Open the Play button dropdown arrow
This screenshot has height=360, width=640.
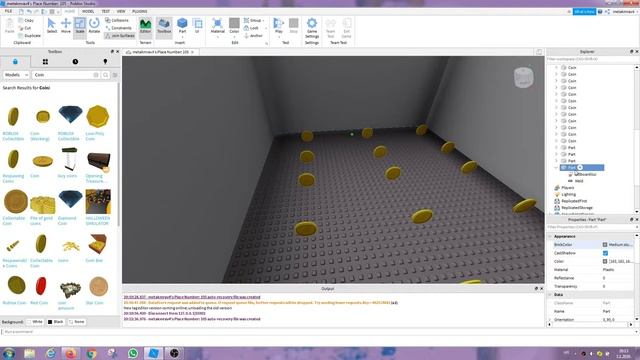(278, 37)
